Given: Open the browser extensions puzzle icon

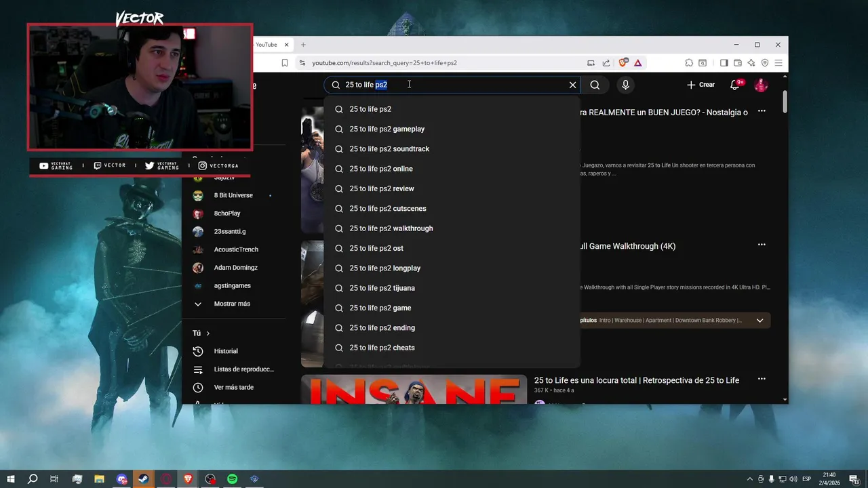Looking at the screenshot, I should pyautogui.click(x=689, y=62).
